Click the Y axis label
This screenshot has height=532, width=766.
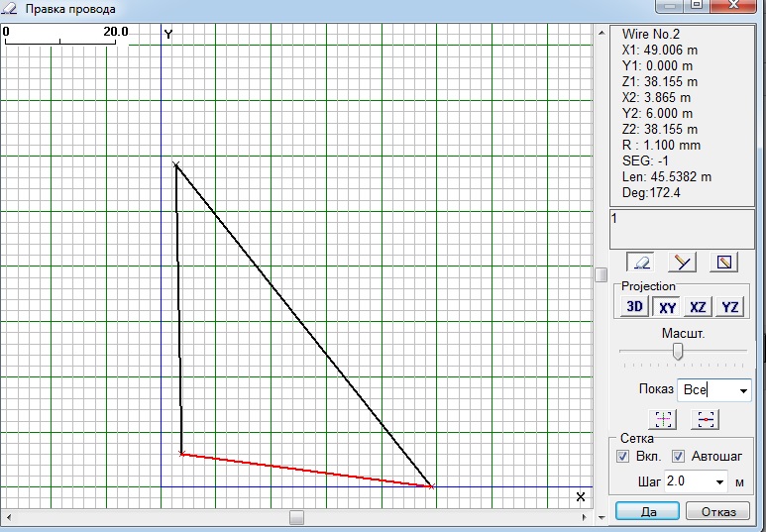168,35
